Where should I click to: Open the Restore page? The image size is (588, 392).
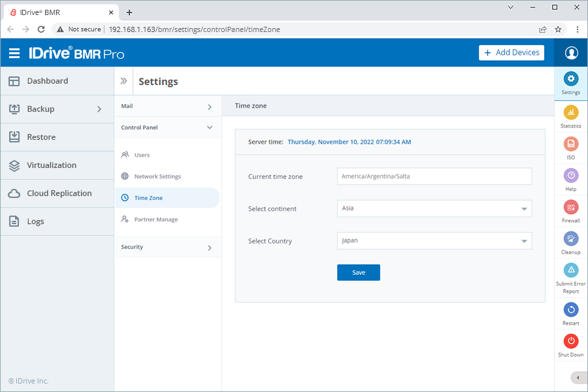pos(57,137)
